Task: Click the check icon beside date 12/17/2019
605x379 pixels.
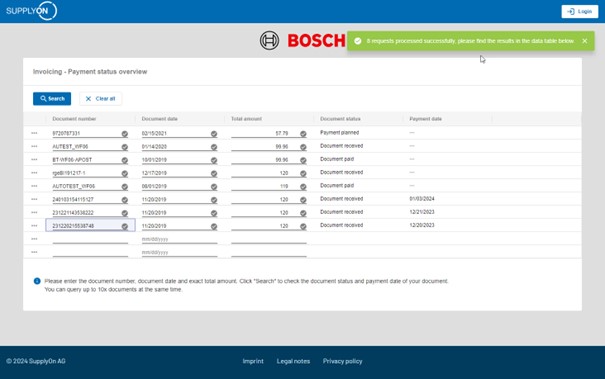Action: coord(214,174)
